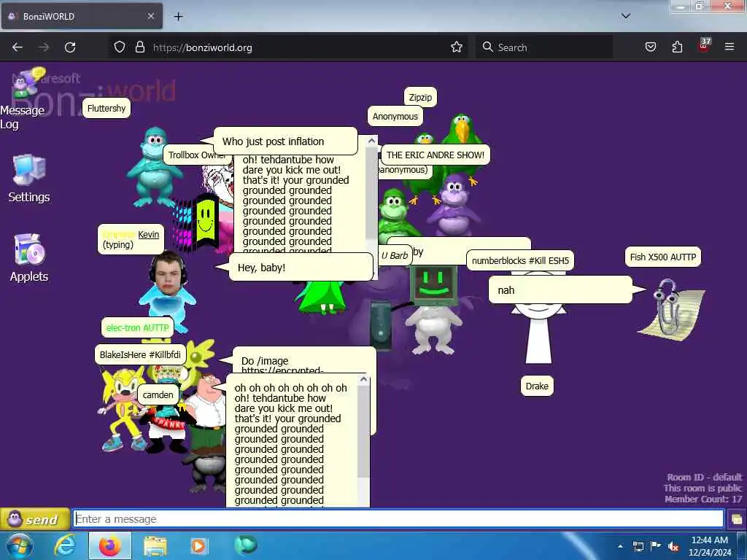Go back to previous page
Screen dimensions: 747x560
[x=18, y=47]
